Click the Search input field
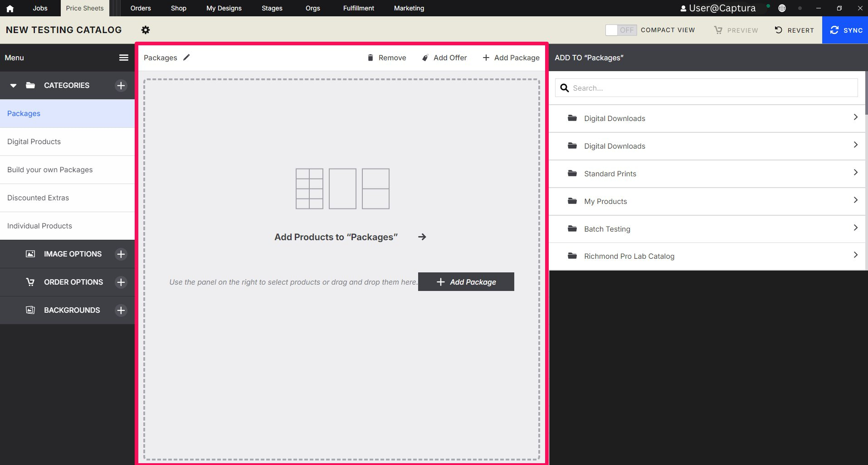The height and width of the screenshot is (465, 868). 707,88
